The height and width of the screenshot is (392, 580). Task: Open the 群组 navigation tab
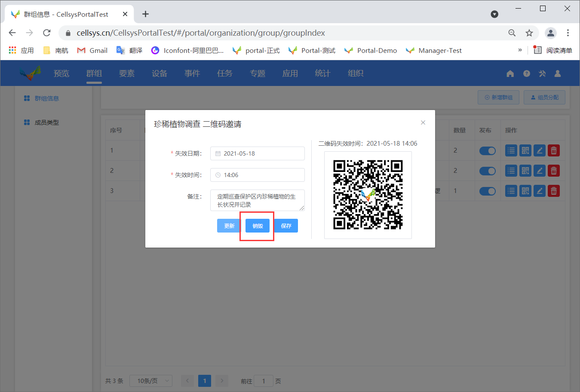coord(94,73)
